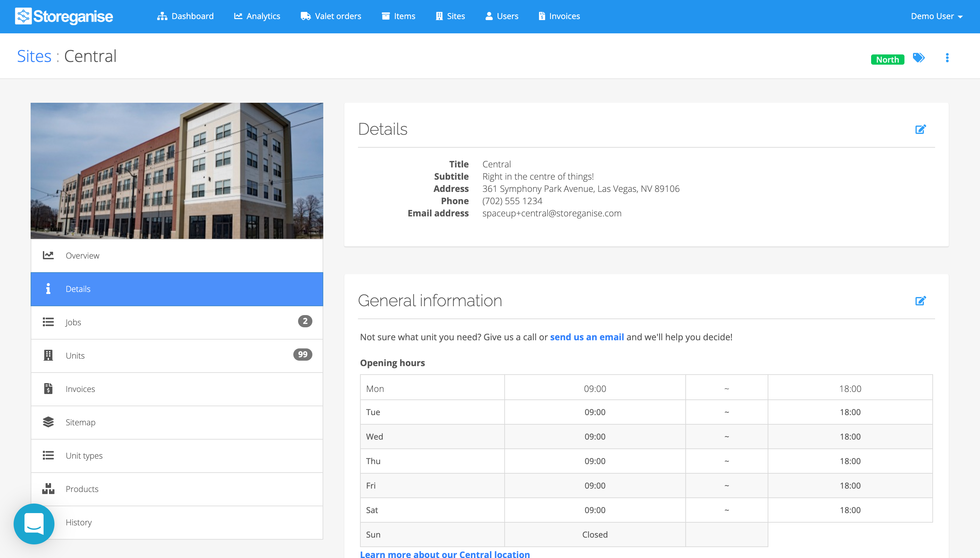Open the three-dot more options menu
The image size is (980, 558).
pyautogui.click(x=947, y=58)
